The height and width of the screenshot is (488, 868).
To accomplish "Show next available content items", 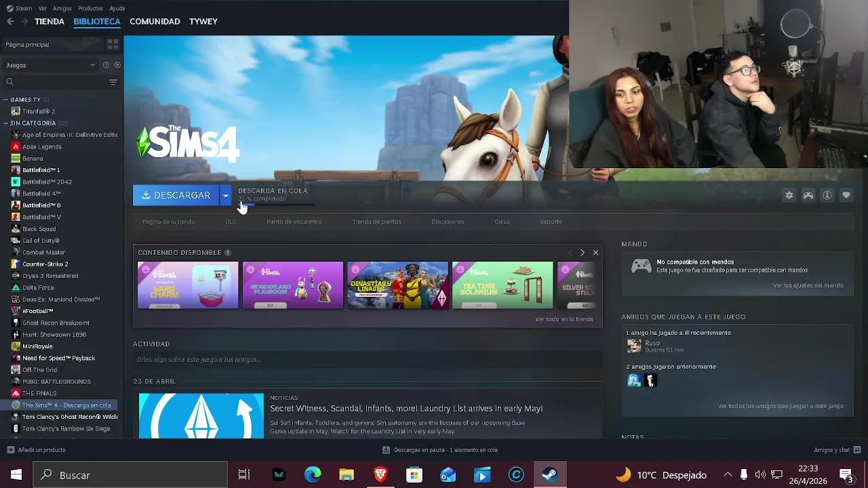I will (x=582, y=253).
